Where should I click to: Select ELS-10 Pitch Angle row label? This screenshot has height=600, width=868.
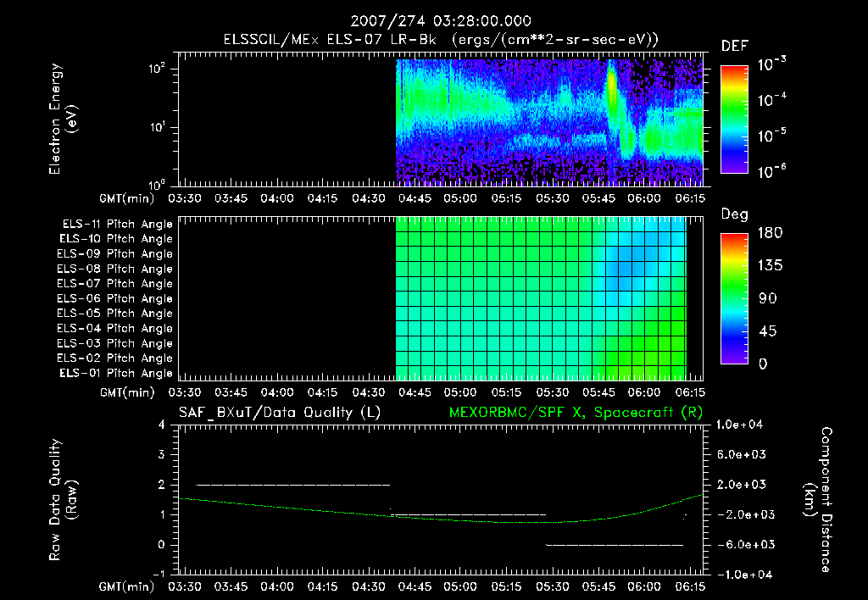tap(116, 239)
